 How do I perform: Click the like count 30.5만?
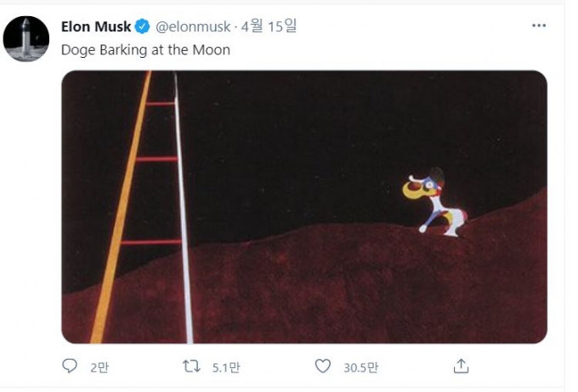click(x=360, y=367)
